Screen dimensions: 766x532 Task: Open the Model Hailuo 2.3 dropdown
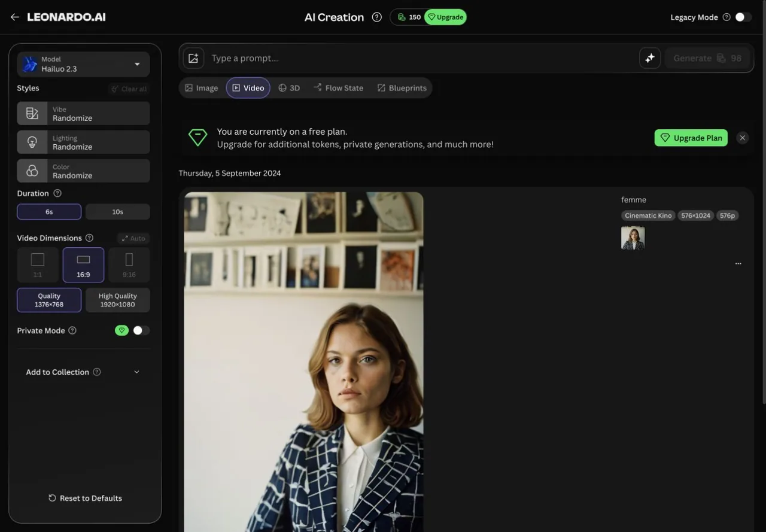coord(83,64)
